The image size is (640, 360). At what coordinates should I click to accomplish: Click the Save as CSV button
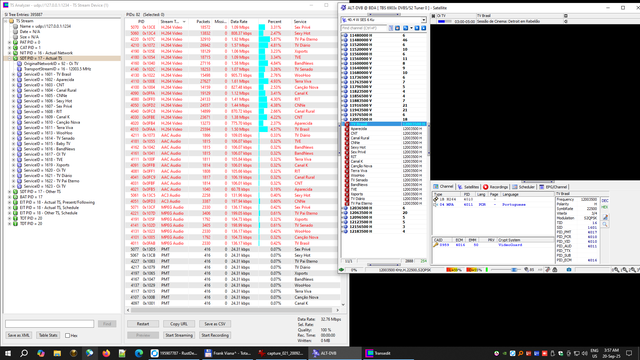coord(215,324)
